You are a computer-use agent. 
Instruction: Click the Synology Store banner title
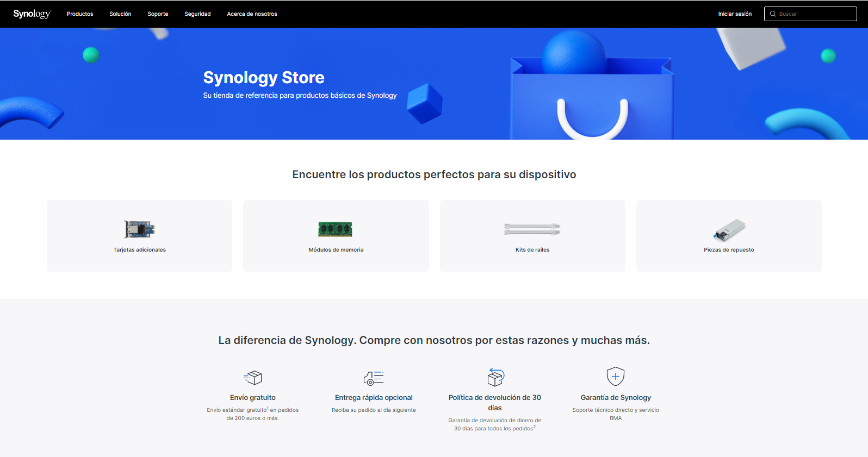(264, 78)
